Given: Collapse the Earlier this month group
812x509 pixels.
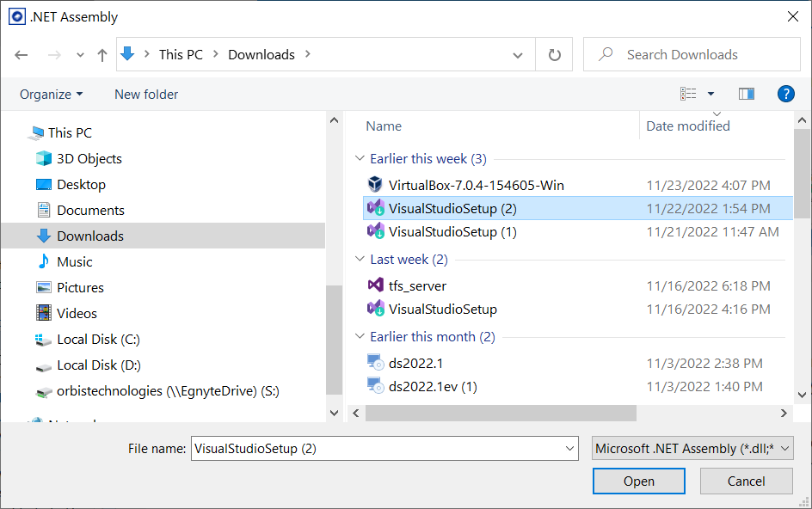Looking at the screenshot, I should (360, 336).
